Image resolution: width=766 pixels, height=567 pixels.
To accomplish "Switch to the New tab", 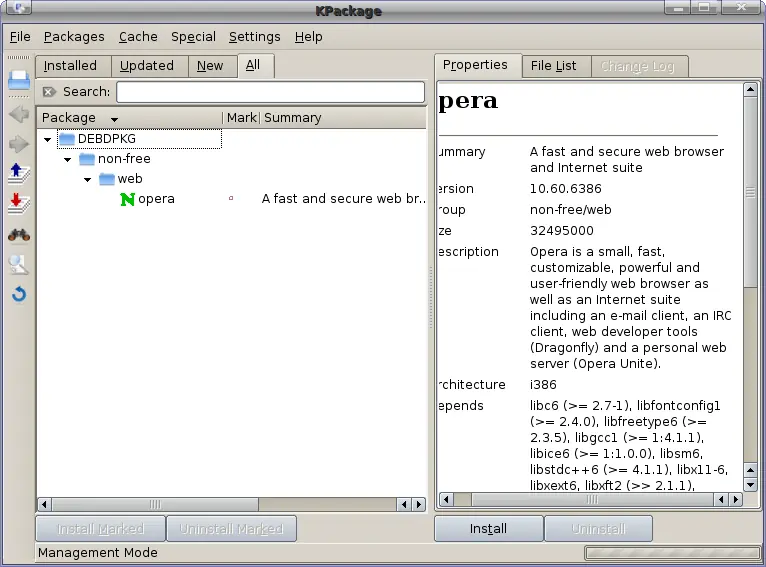I will tap(213, 66).
